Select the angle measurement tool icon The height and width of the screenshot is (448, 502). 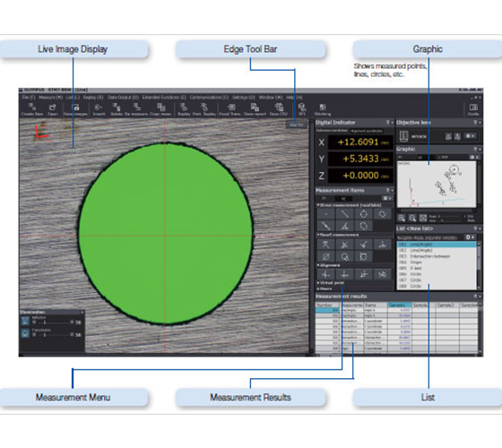(344, 226)
